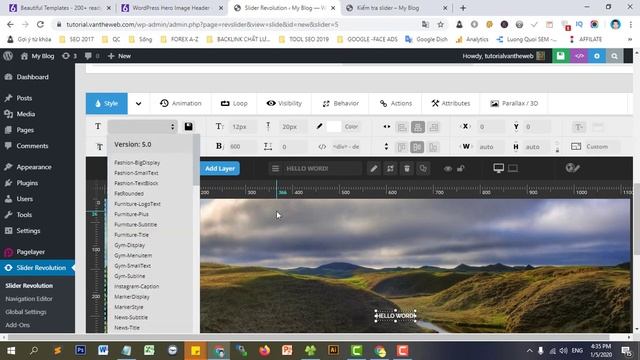Select Gym-Display style preset
This screenshot has width=640, height=360.
pyautogui.click(x=130, y=245)
